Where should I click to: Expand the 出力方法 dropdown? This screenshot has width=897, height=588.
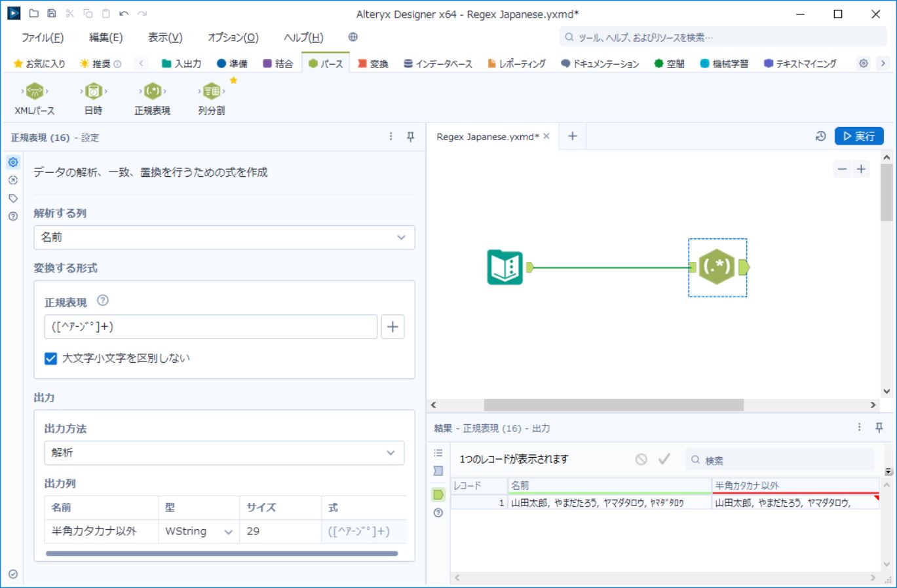click(x=224, y=452)
